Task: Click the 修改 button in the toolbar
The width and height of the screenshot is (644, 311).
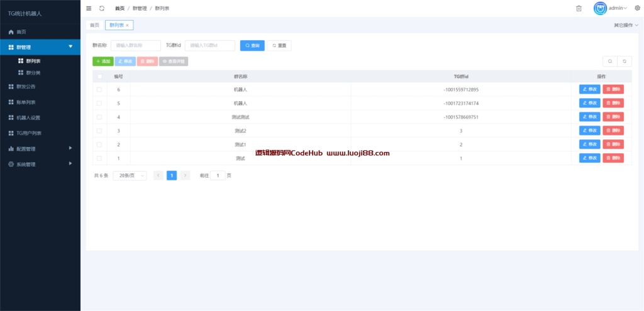Action: [125, 61]
